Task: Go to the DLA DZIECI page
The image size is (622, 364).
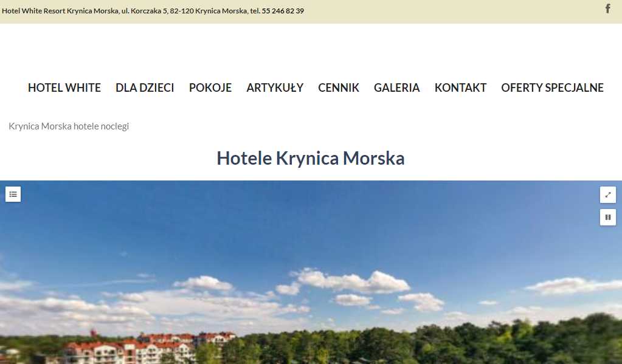Action: 145,88
